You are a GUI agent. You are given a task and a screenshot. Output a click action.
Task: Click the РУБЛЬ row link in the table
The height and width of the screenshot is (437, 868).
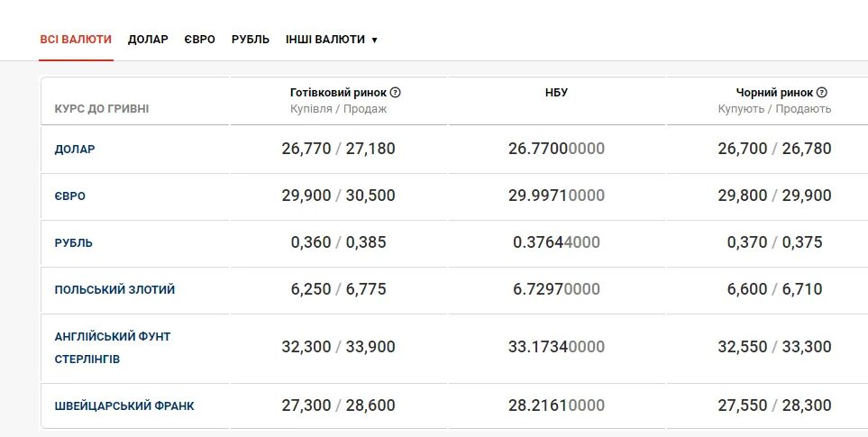coord(74,243)
